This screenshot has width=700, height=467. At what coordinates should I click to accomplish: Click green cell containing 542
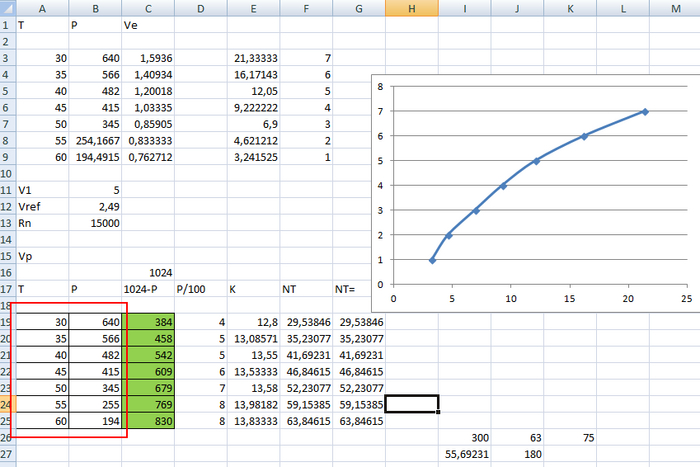click(x=148, y=355)
